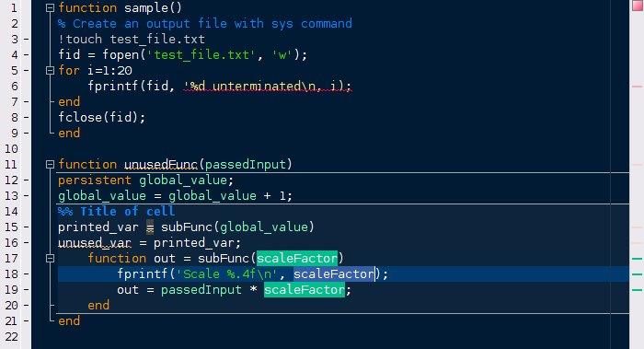This screenshot has width=644, height=349.
Task: Toggle a breakpoint on line 8 dash
Action: click(x=27, y=118)
